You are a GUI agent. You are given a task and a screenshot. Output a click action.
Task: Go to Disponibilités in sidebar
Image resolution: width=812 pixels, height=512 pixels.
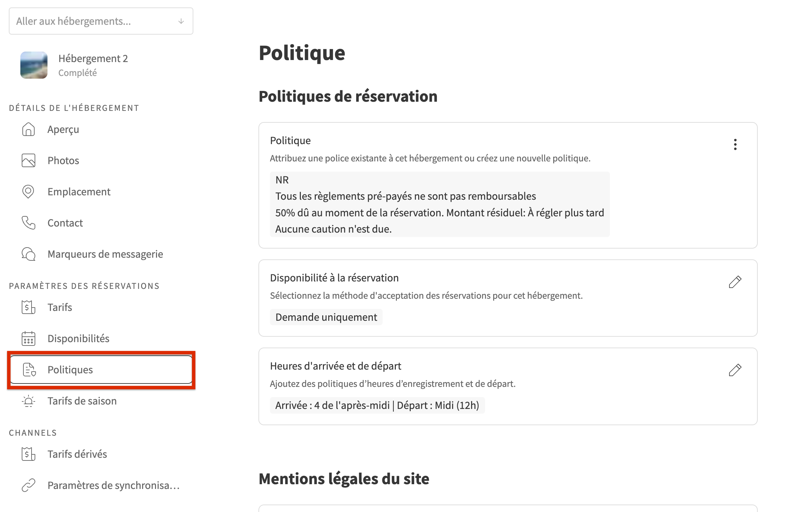point(78,338)
